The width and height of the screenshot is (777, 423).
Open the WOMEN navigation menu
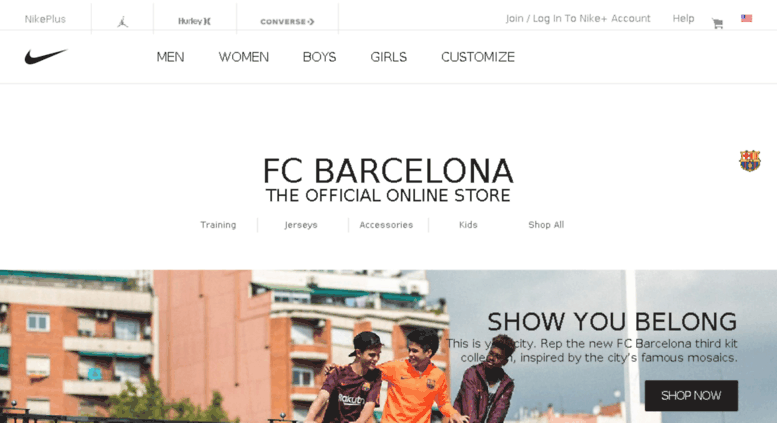point(244,57)
